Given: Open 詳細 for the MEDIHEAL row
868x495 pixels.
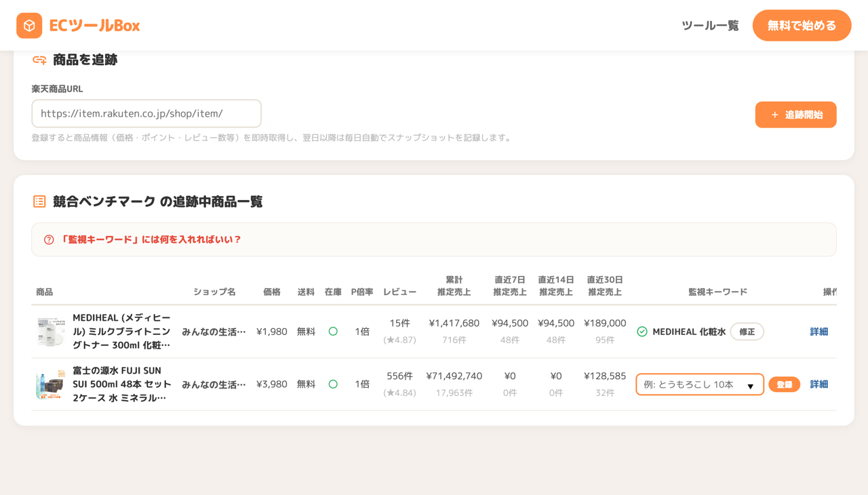Looking at the screenshot, I should (x=819, y=332).
